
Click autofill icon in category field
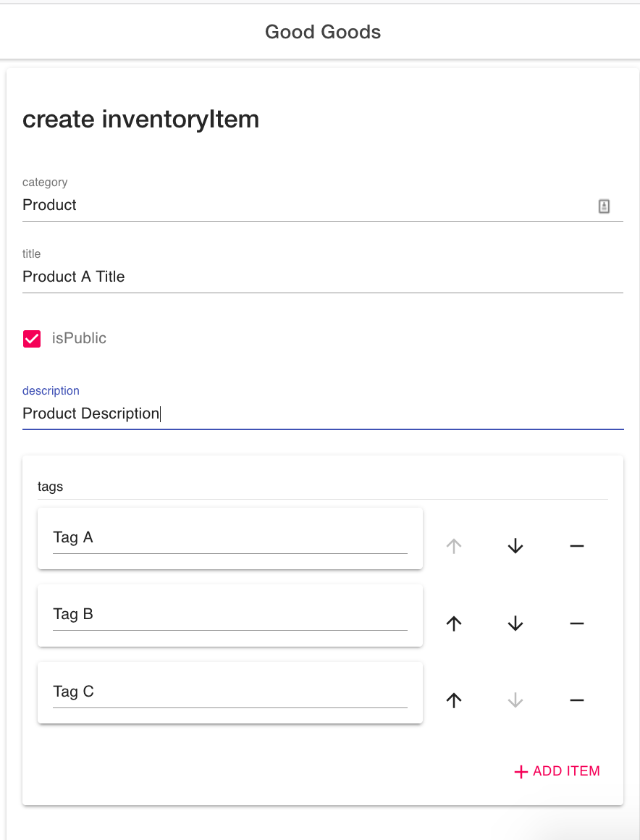click(604, 206)
